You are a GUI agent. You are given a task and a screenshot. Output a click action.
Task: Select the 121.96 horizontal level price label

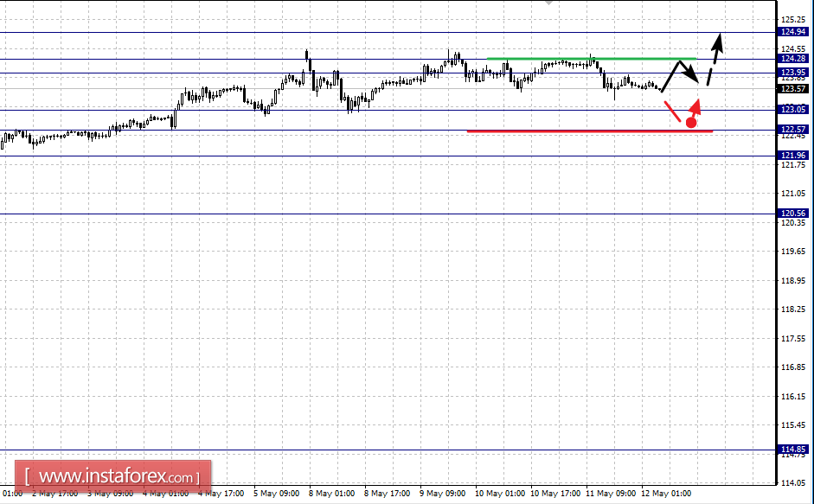793,156
